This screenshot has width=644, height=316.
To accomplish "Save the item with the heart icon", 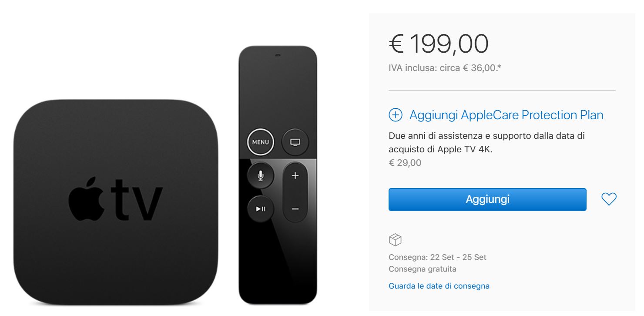I will (609, 199).
